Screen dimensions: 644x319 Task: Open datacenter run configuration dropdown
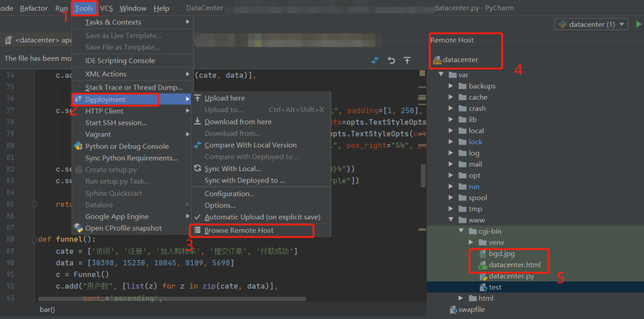click(x=592, y=24)
